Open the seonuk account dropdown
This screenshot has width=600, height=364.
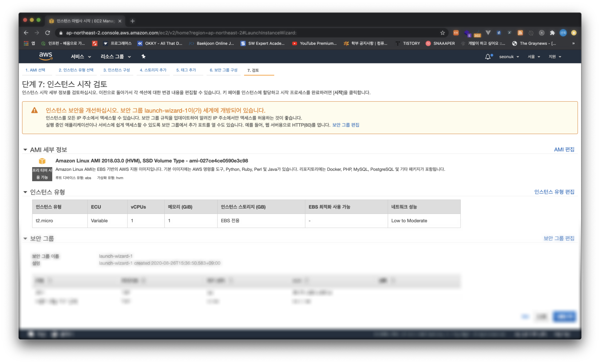(509, 57)
